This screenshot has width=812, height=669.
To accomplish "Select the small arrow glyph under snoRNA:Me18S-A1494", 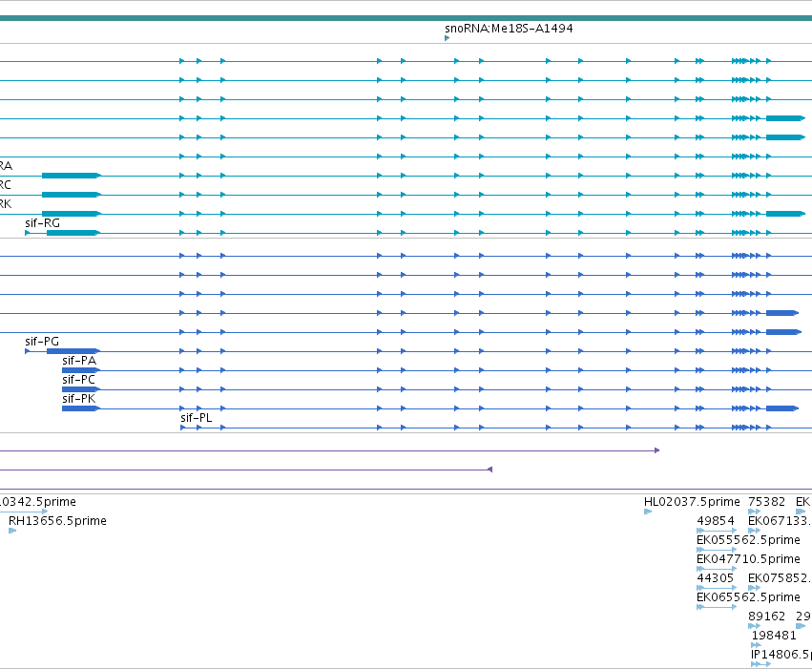I will [x=447, y=38].
